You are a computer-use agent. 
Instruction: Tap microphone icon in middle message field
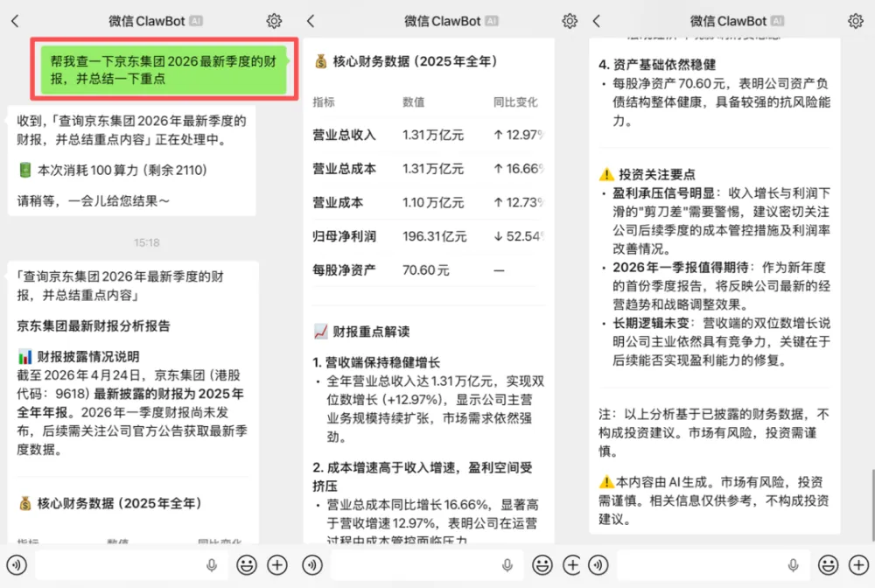pyautogui.click(x=507, y=565)
